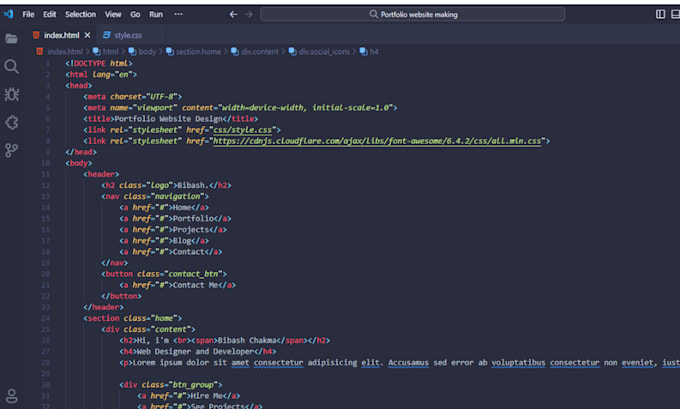The image size is (680, 409).
Task: Go forward with the right arrow
Action: point(248,14)
